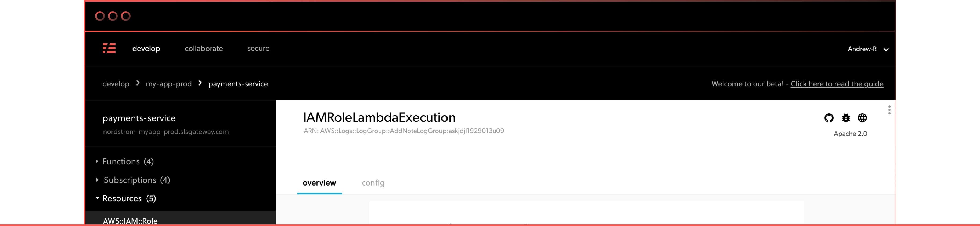Open the secure navigation item
The height and width of the screenshot is (226, 980).
(x=258, y=48)
